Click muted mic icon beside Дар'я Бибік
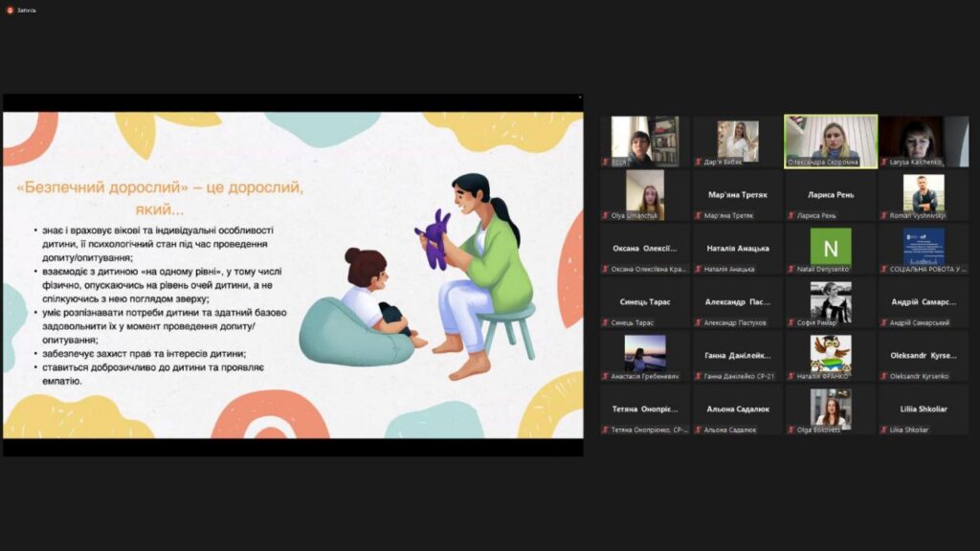 click(699, 162)
